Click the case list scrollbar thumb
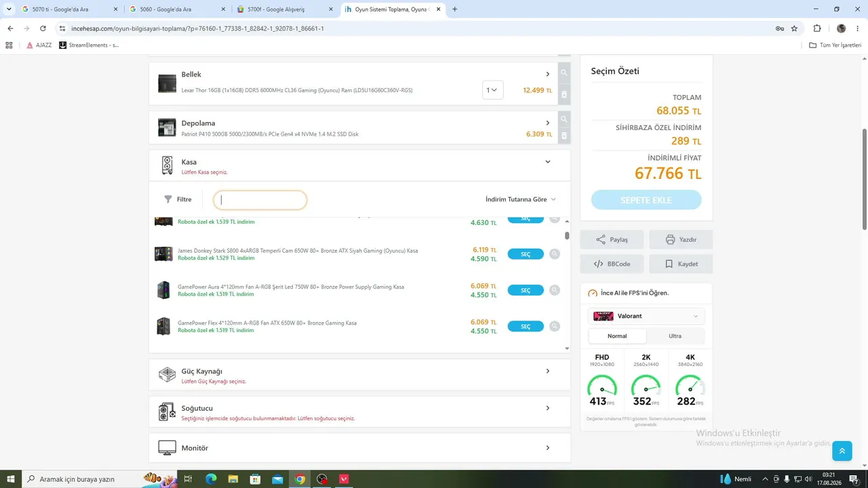The height and width of the screenshot is (488, 868). coord(567,235)
